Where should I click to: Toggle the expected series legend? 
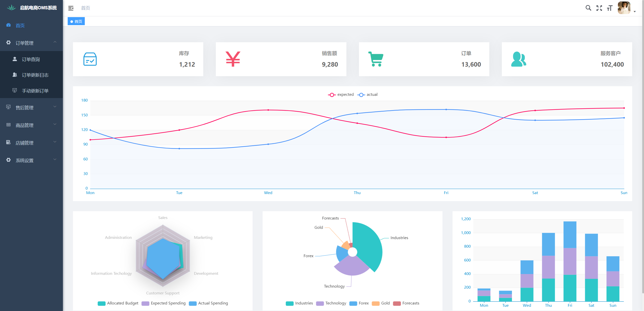click(341, 95)
